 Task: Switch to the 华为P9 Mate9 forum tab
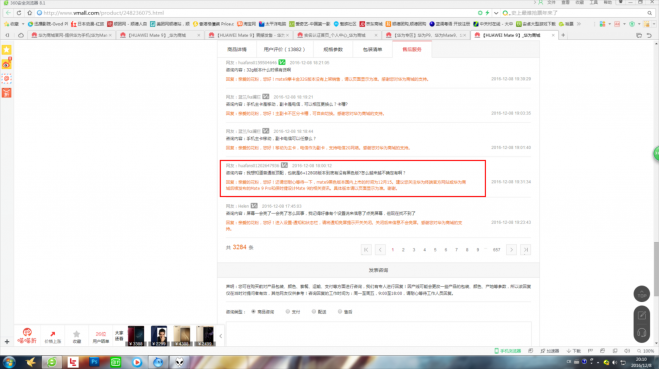(x=426, y=35)
